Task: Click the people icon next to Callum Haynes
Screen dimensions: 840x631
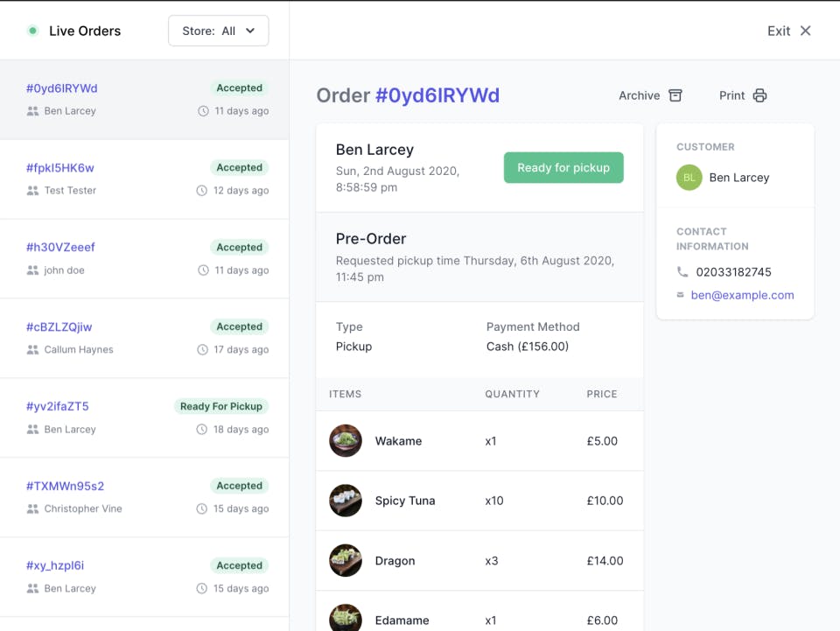Action: tap(33, 350)
